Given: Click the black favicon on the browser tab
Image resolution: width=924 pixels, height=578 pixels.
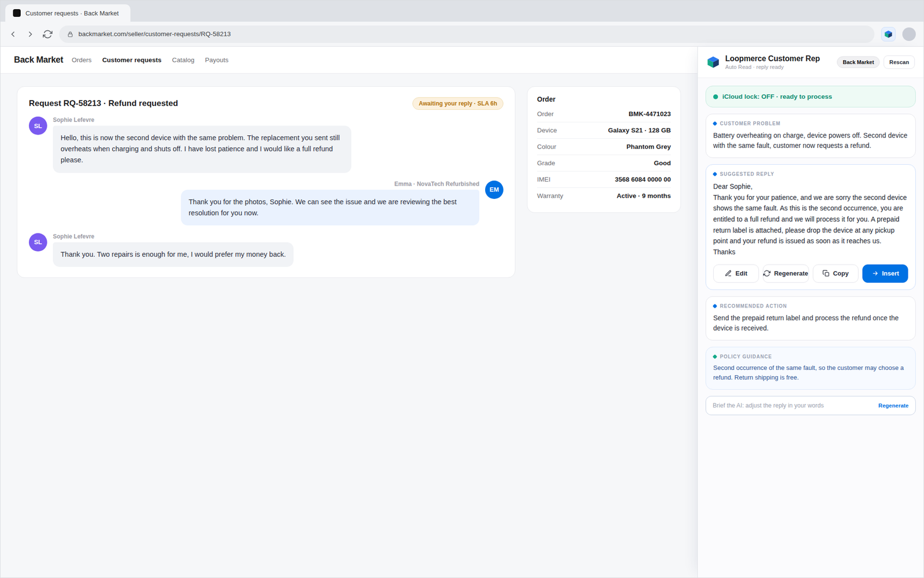Looking at the screenshot, I should [x=17, y=13].
